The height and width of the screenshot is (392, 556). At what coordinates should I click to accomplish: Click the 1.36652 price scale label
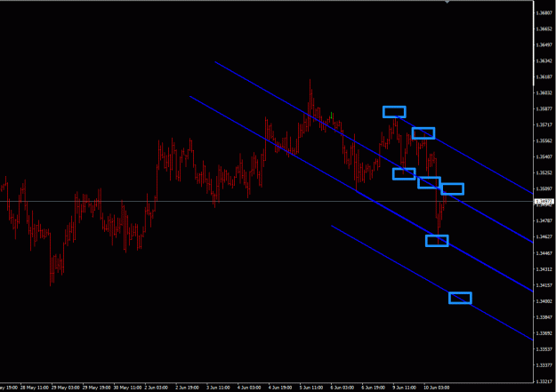point(544,29)
